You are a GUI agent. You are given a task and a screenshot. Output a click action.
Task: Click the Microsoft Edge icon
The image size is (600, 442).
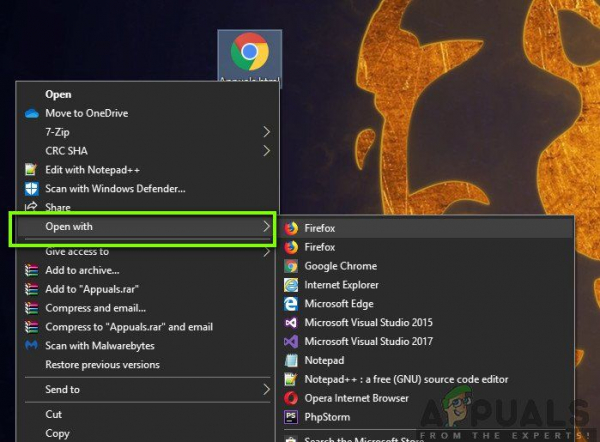tap(291, 304)
